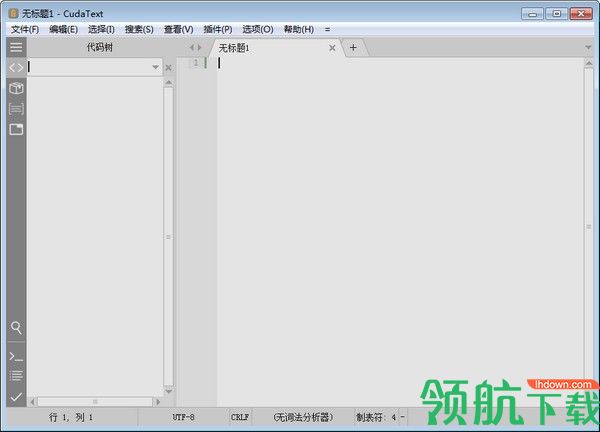
Task: Open the tab list dropdown arrow at far right
Action: [589, 47]
